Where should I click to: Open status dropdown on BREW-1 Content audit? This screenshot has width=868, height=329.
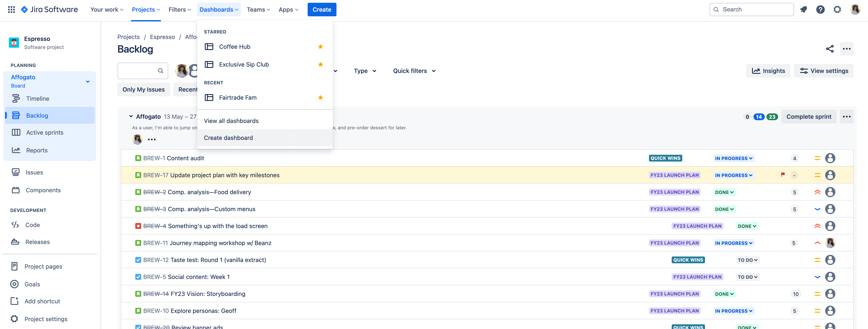point(734,158)
